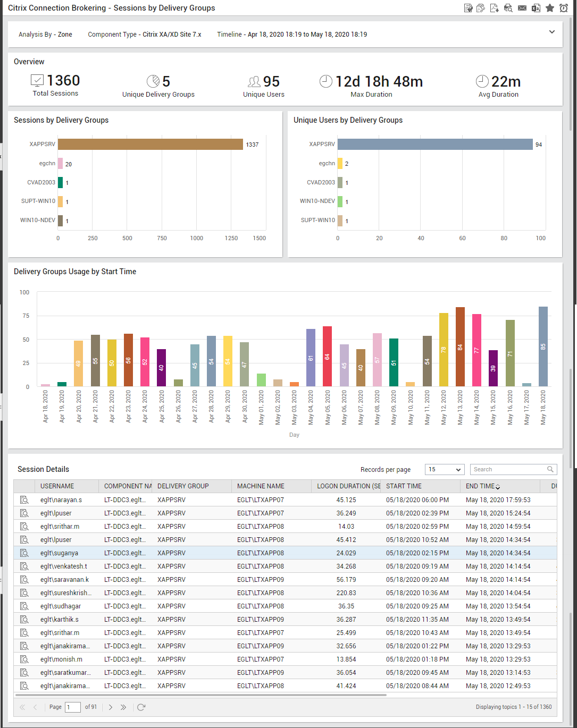577x728 pixels.
Task: Schedule the report with alarm clock icon
Action: 564,8
